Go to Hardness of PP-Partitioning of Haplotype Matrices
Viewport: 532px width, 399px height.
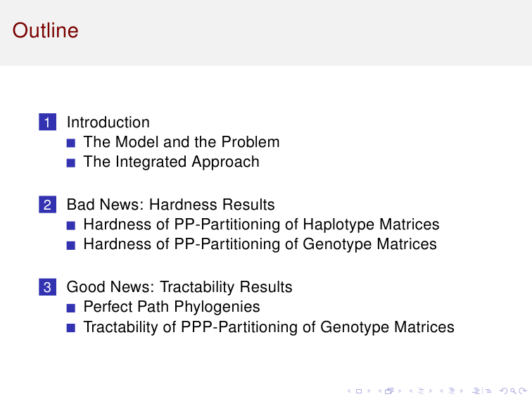(x=261, y=224)
